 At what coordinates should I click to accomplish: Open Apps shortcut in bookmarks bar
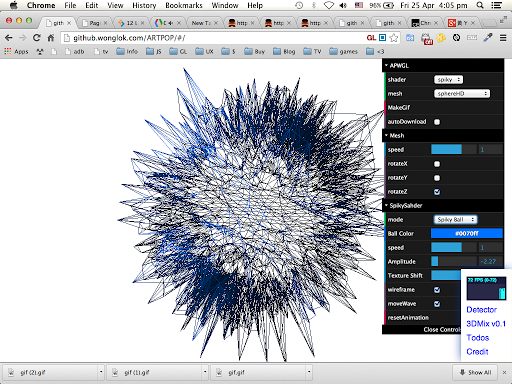point(16,51)
